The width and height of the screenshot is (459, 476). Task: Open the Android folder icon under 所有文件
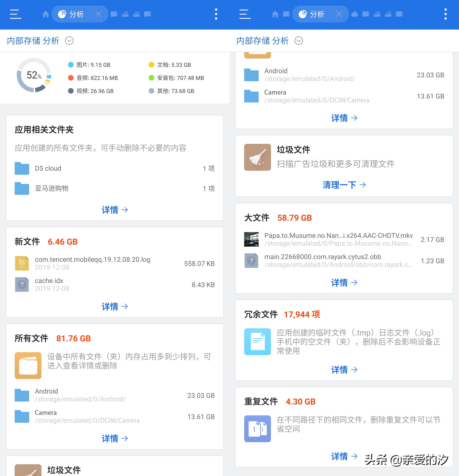pyautogui.click(x=22, y=395)
